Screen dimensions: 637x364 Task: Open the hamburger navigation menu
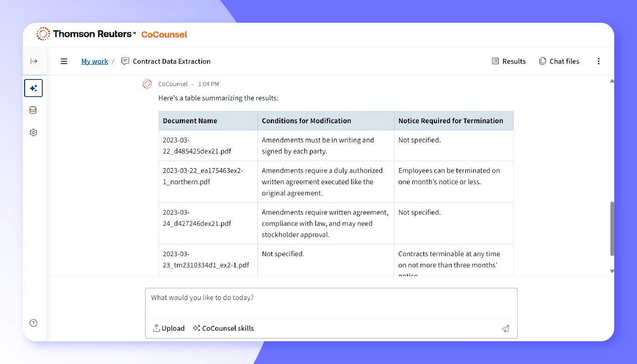64,61
